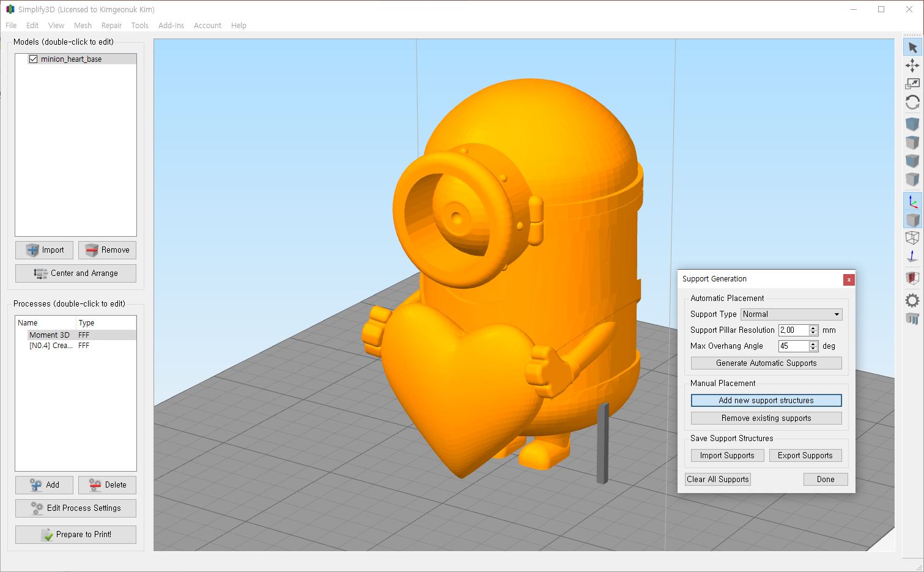Open the Repair menu
The height and width of the screenshot is (572, 924).
(111, 25)
